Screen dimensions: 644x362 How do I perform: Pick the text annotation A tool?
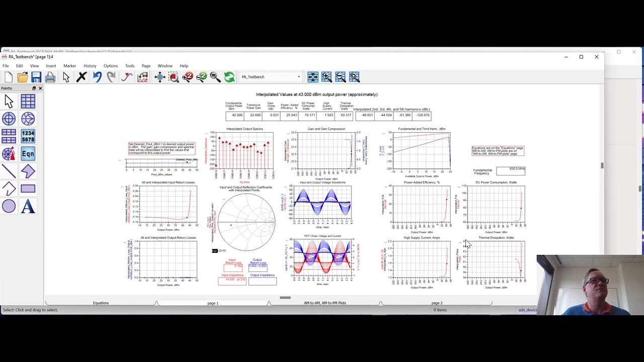(x=28, y=206)
